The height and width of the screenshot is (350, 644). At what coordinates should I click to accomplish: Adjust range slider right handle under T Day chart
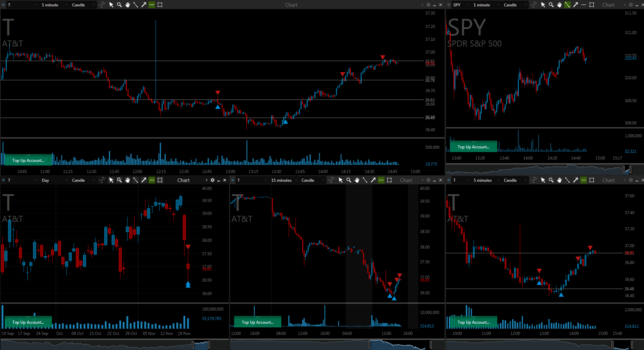pyautogui.click(x=209, y=345)
